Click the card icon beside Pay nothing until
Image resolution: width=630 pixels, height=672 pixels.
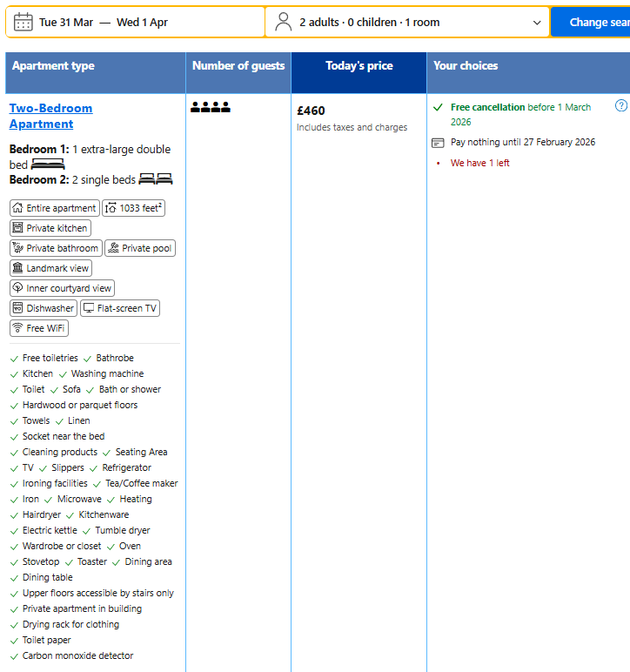coord(438,143)
